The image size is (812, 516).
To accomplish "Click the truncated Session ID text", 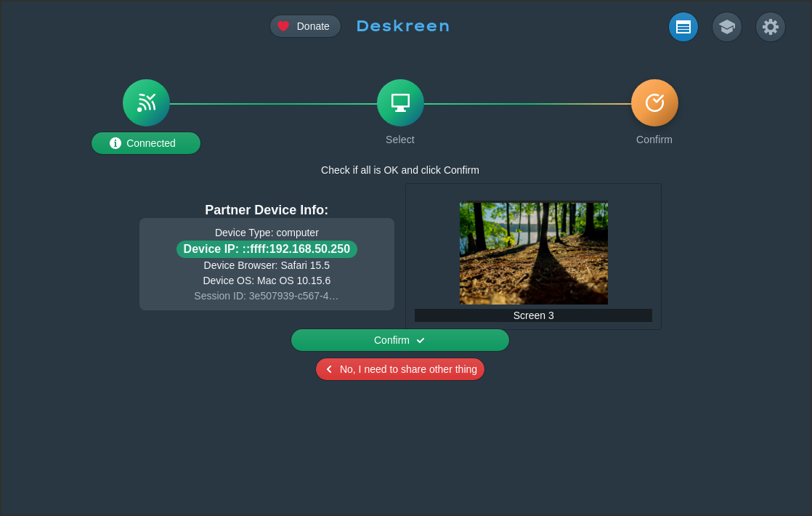I will click(267, 296).
